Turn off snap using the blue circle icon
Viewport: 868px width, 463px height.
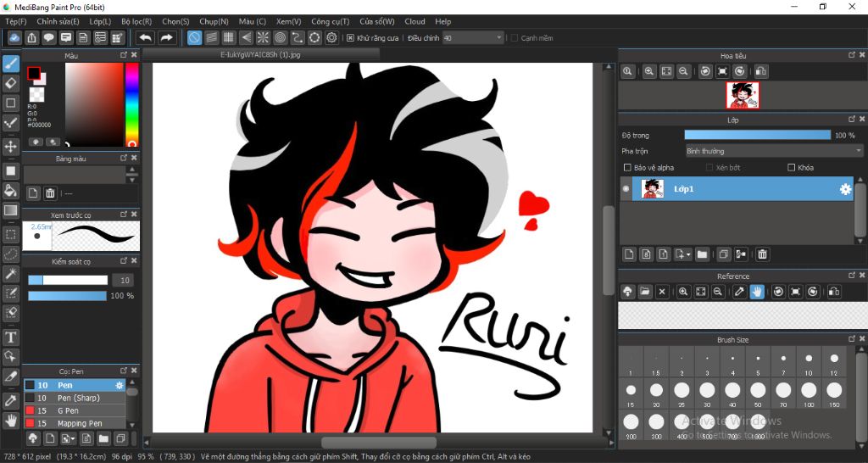pyautogui.click(x=194, y=37)
